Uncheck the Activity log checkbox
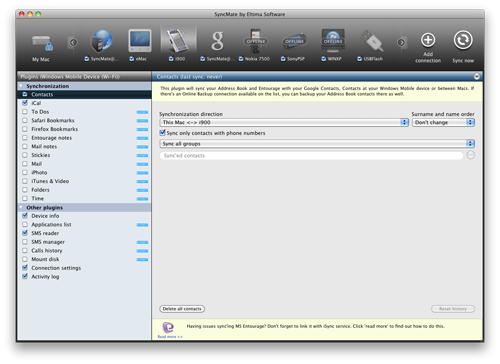 point(25,276)
